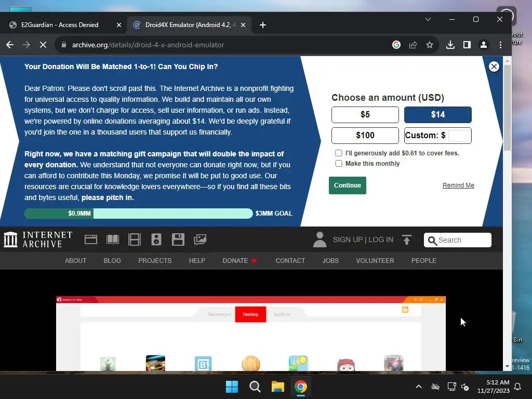The width and height of the screenshot is (532, 399).
Task: Click the Custom amount input field
Action: (459, 136)
